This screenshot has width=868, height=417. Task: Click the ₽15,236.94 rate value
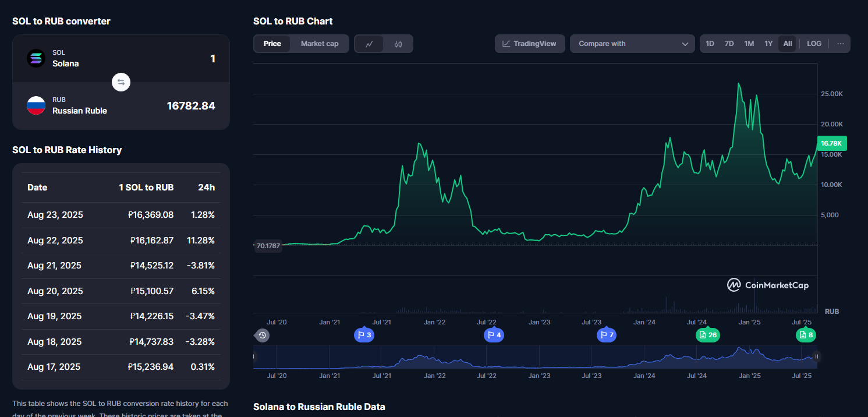point(151,367)
